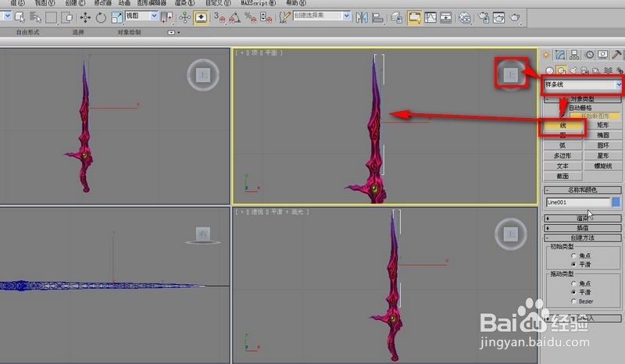Screen dimensions: 625x364
Task: Toggle the 3D Snaps icon
Action: 220,17
